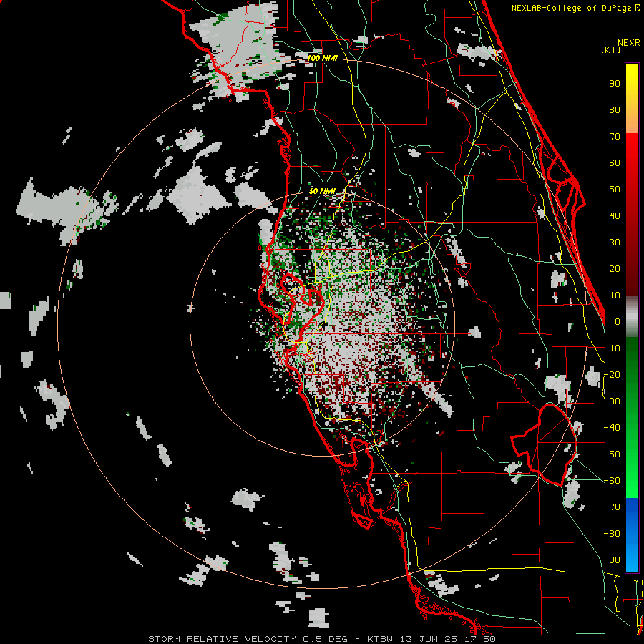Screen dimensions: 644x644
Task: Pick the yellow segment atop the color bar
Action: [632, 82]
